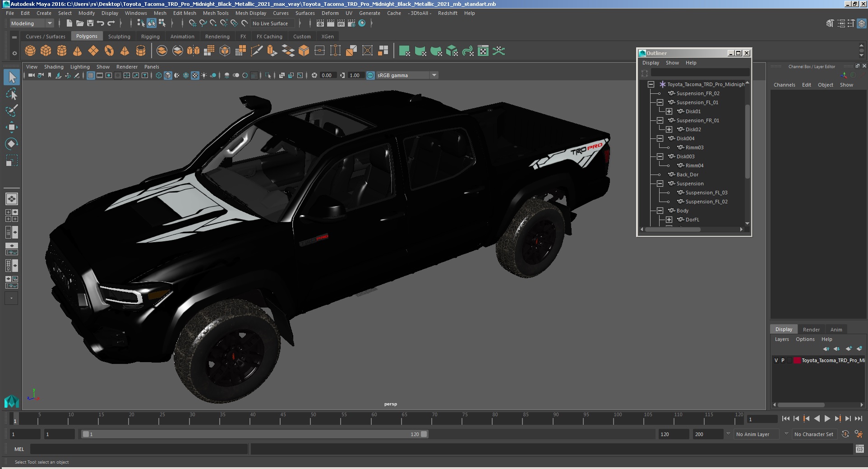Viewport: 868px width, 469px height.
Task: Activate the Lasso select tool
Action: pos(12,94)
